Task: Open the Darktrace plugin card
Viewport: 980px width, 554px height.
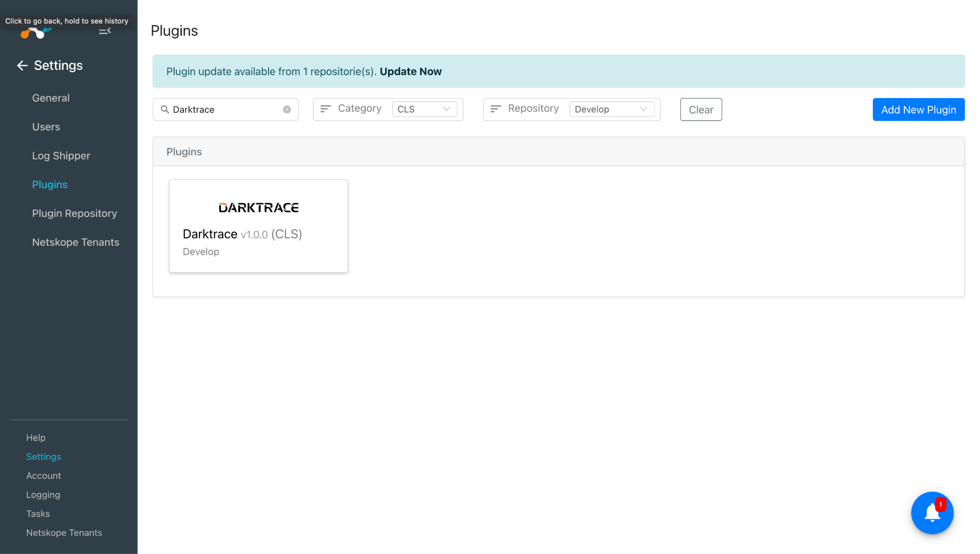Action: [258, 226]
